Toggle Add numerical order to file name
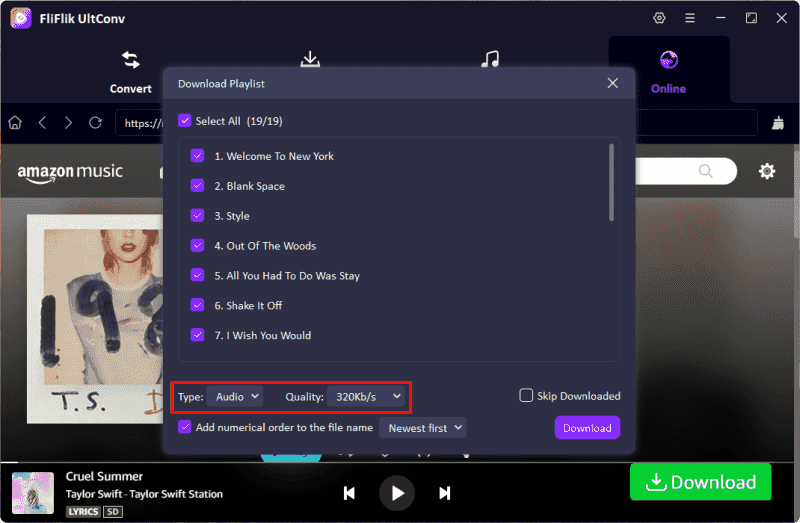800x523 pixels. [x=184, y=427]
